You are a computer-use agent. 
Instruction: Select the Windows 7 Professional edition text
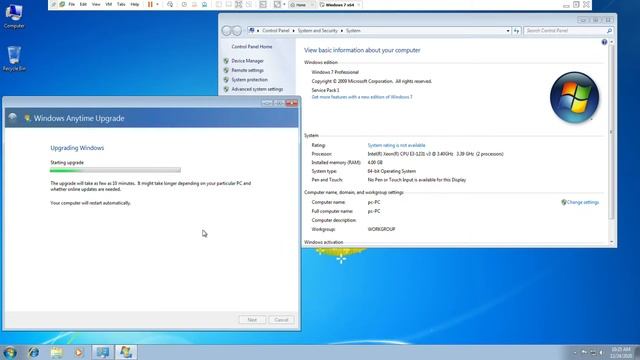point(335,72)
